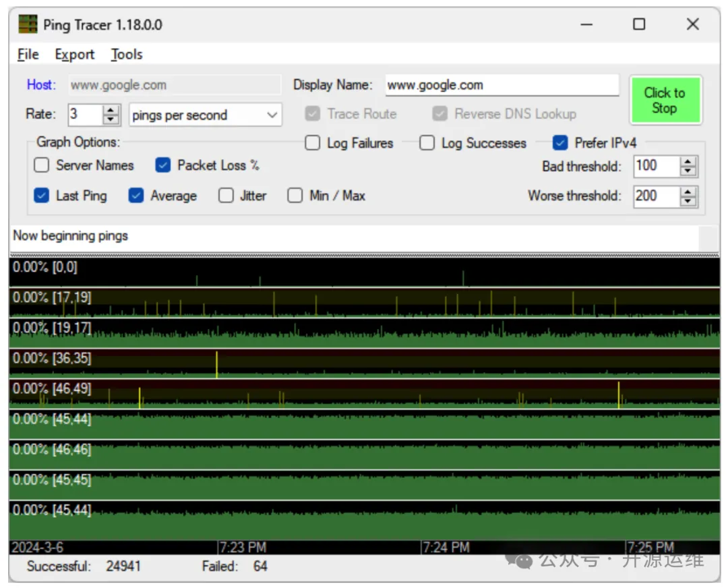Decrease the Rate value with down arrow
This screenshot has width=728, height=588.
111,119
